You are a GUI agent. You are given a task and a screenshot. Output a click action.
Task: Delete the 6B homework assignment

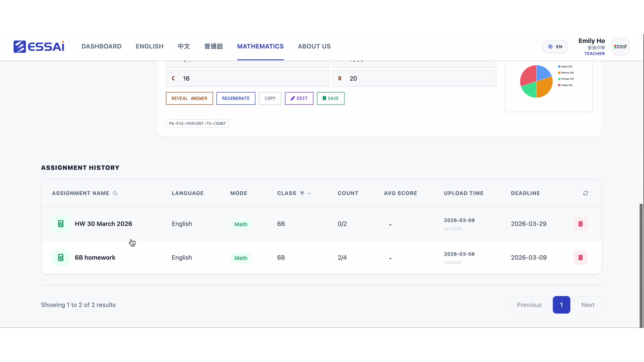click(580, 258)
